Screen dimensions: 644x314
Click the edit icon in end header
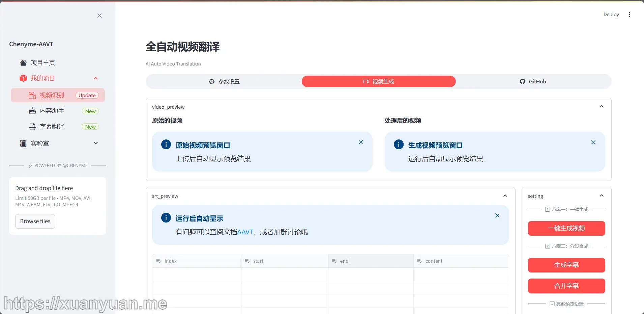334,261
